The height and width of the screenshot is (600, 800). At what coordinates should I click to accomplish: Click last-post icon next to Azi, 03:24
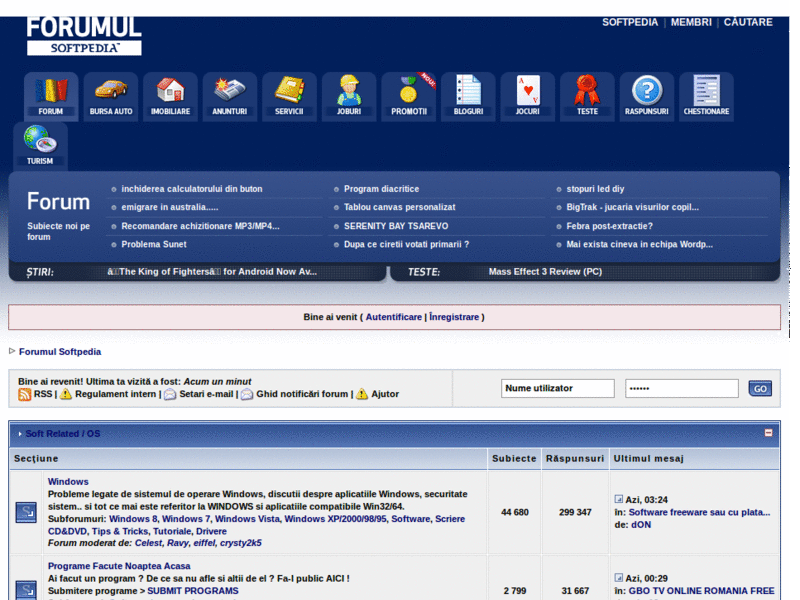tap(619, 499)
